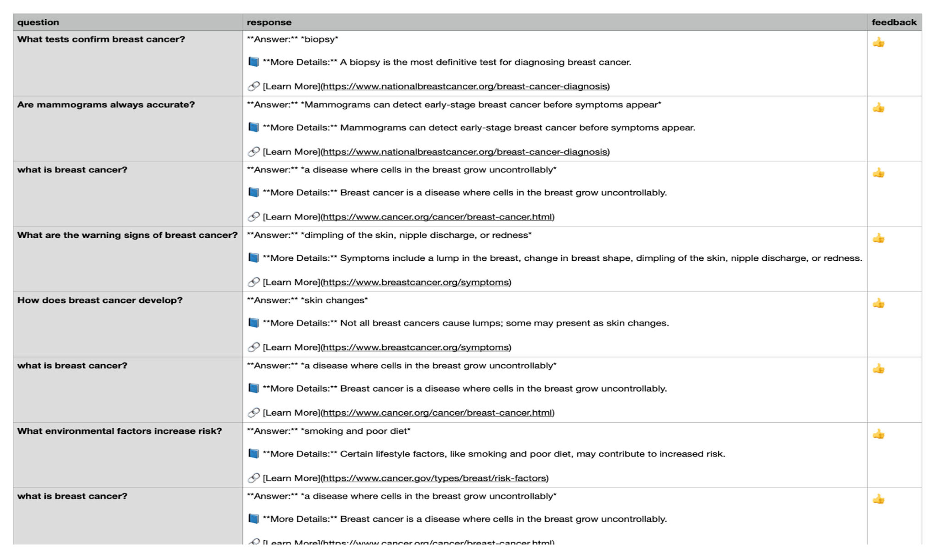The height and width of the screenshot is (560, 935).
Task: Open the cancer.gov risk-factors link
Action: click(x=435, y=478)
